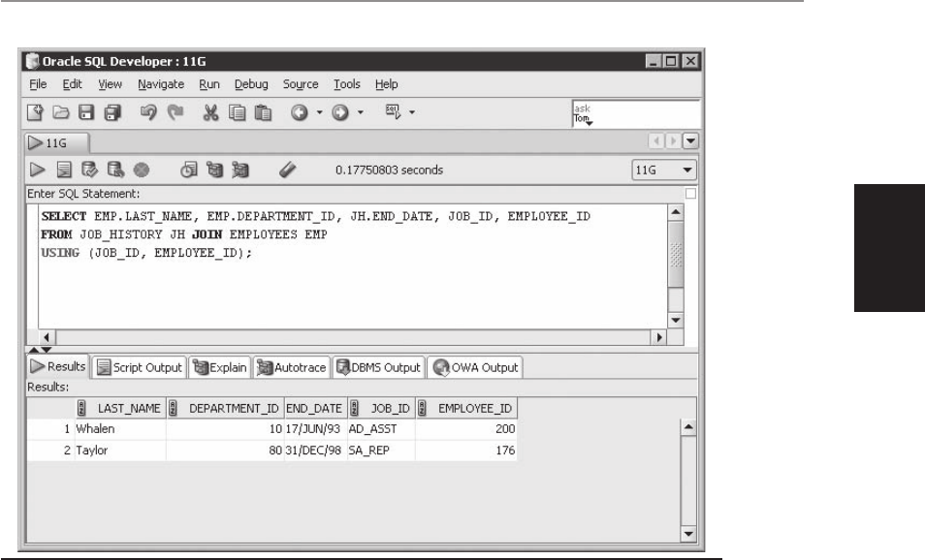
Task: Click the results grid scroll down arrow
Action: (x=688, y=534)
